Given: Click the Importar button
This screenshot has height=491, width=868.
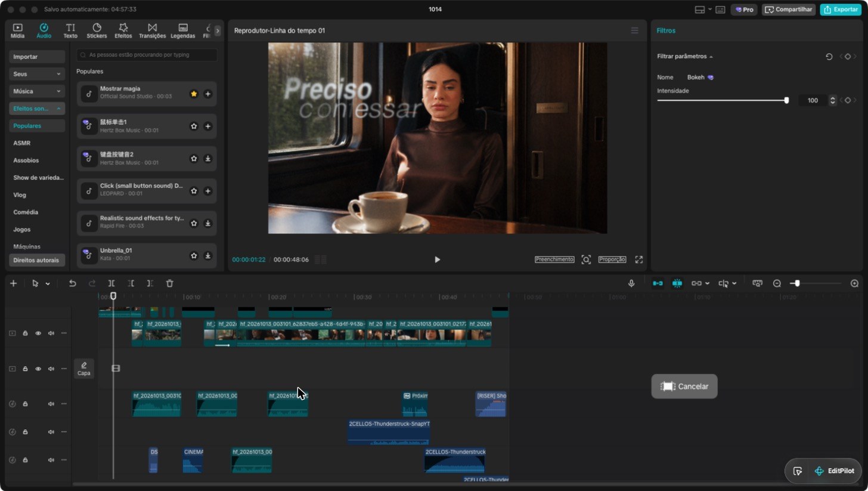Looking at the screenshot, I should pyautogui.click(x=37, y=57).
